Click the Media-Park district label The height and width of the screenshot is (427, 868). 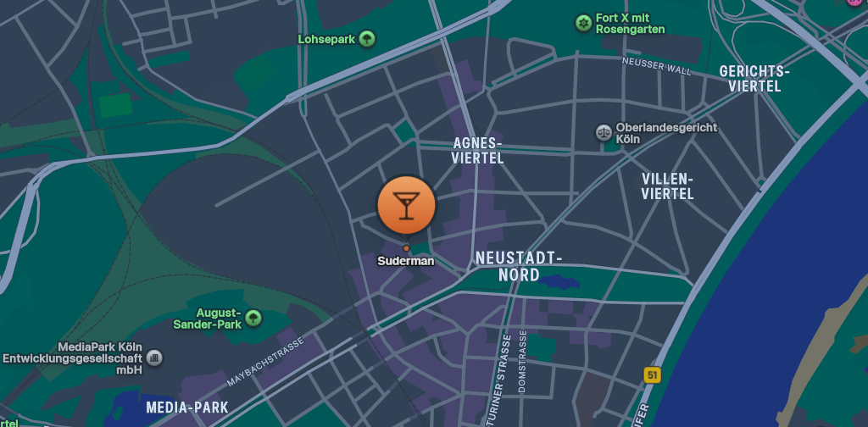point(187,408)
